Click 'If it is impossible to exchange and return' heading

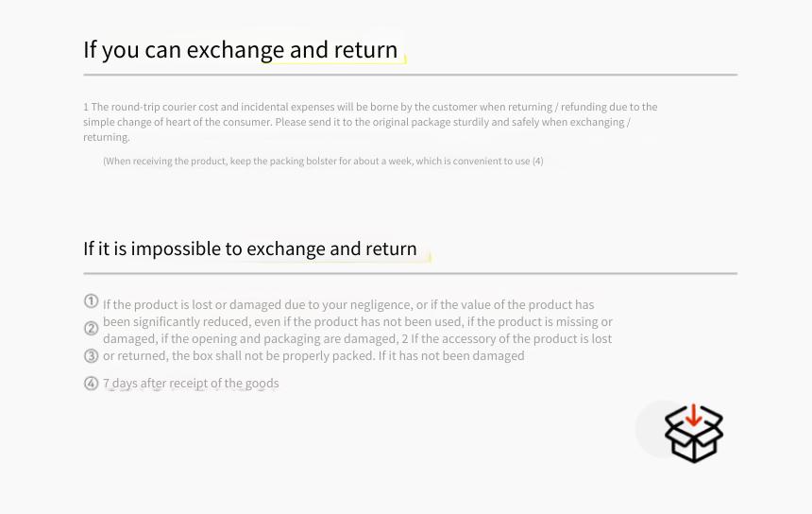250,248
